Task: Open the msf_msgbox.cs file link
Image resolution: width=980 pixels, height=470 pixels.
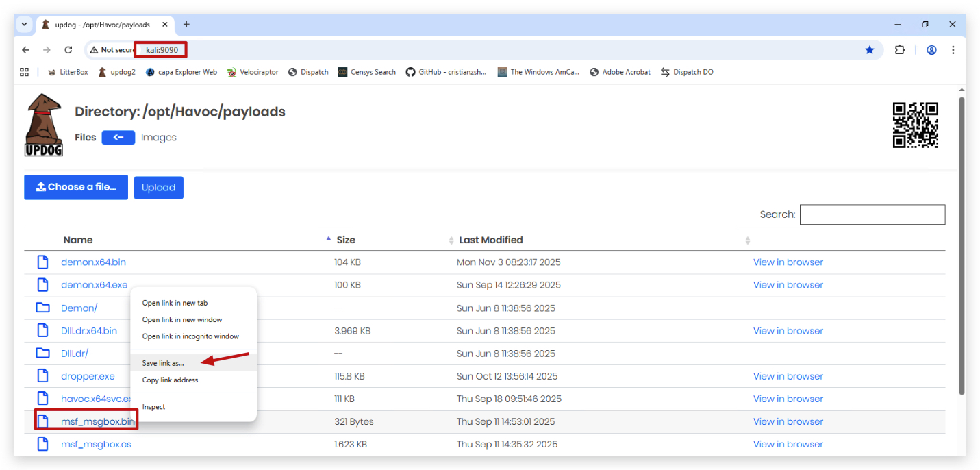Action: click(x=96, y=445)
